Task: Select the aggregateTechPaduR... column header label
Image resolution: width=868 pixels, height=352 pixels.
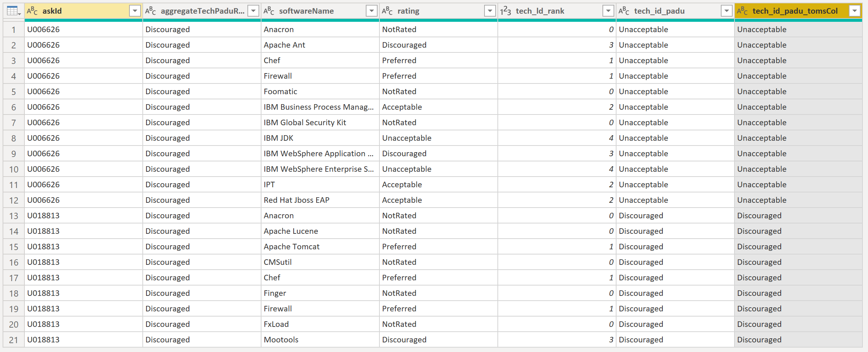Action: tap(203, 11)
